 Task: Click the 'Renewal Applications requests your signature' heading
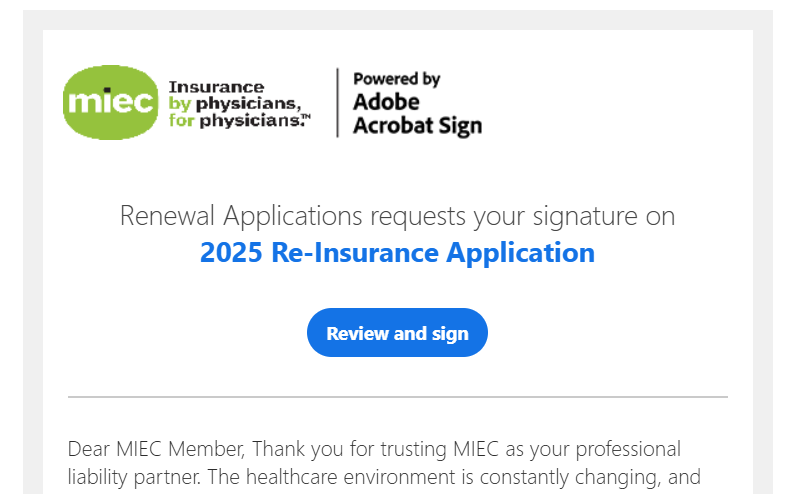[x=397, y=216]
